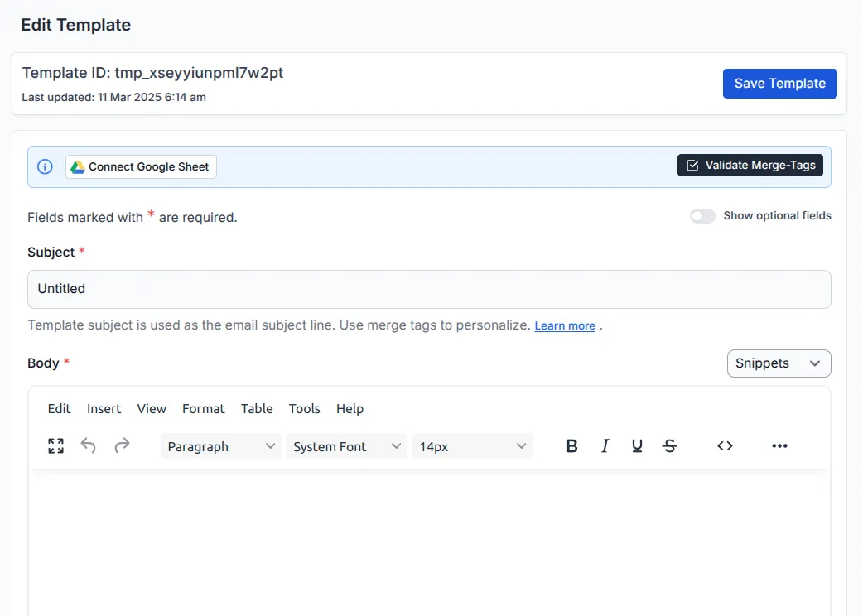Click Validate Merge-Tags
Viewport: 863px width, 616px height.
(750, 165)
